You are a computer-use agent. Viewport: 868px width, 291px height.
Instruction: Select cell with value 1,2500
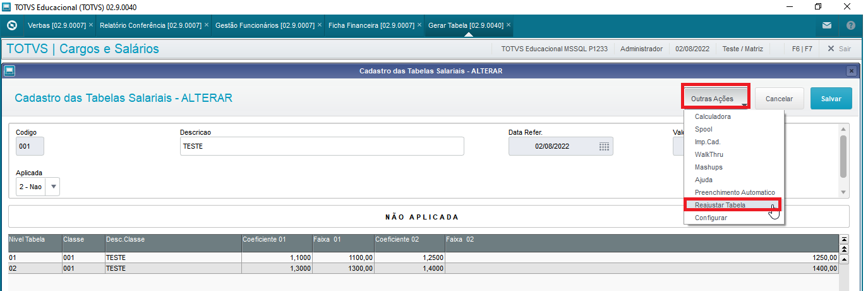[x=409, y=258]
